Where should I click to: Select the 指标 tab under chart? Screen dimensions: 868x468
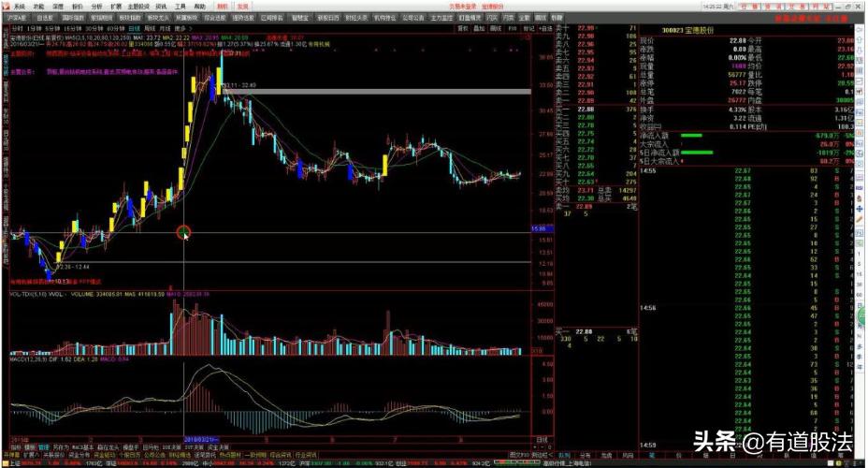pos(15,447)
